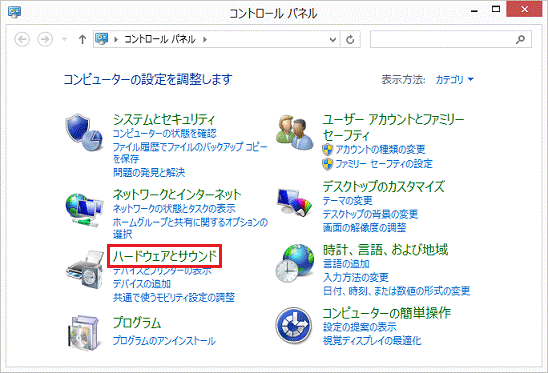Viewport: 548px width, 373px height.
Task: Open the Ease of Access icon
Action: [x=294, y=326]
